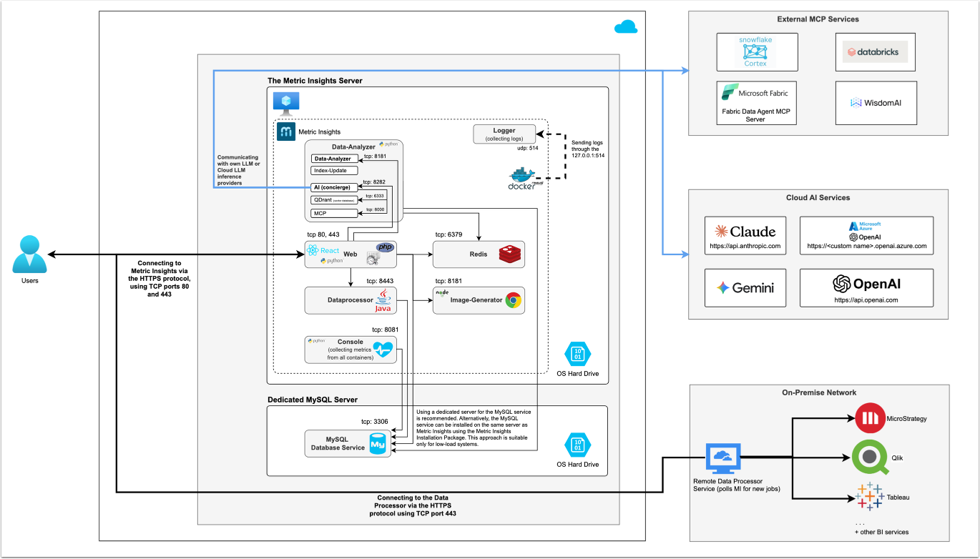Click the Microsoft Fabric logo
The height and width of the screenshot is (559, 980).
[x=756, y=92]
